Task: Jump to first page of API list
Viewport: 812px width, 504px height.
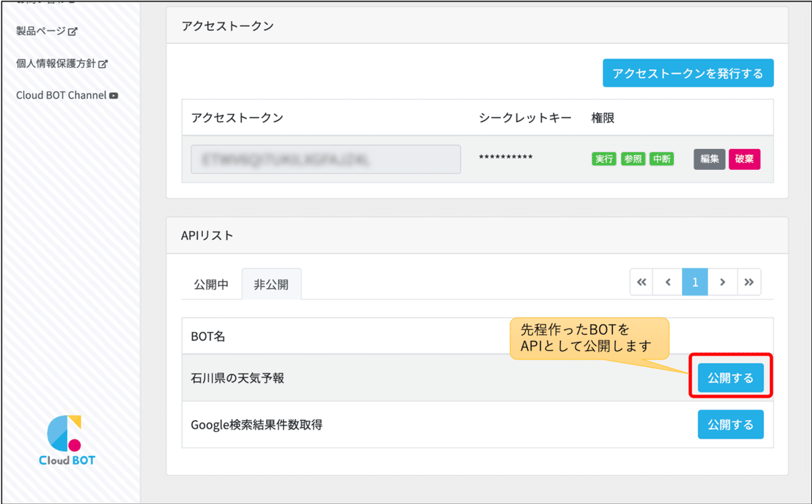Action: pos(641,282)
